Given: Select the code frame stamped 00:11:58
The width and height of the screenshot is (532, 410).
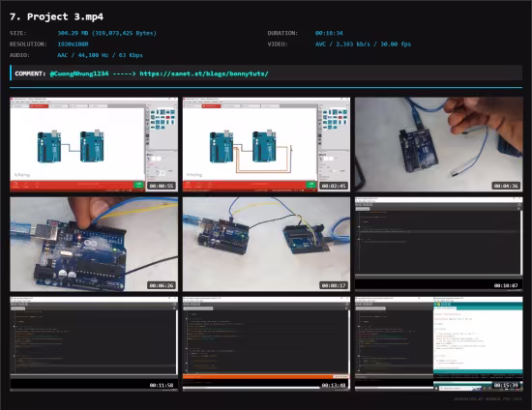Looking at the screenshot, I should pos(94,344).
